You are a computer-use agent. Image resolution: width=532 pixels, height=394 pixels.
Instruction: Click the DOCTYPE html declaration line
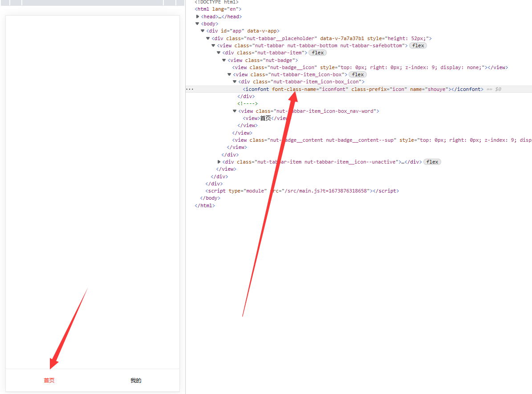pyautogui.click(x=217, y=2)
